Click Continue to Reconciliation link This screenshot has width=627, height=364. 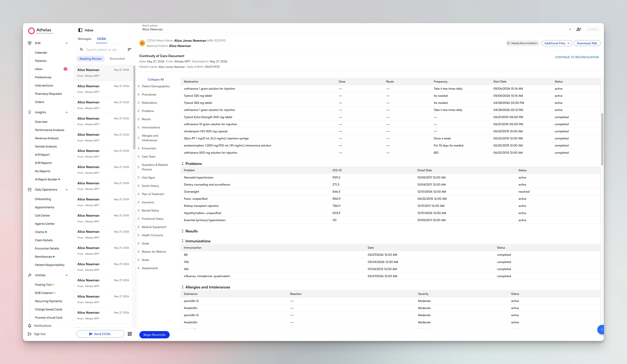pyautogui.click(x=577, y=57)
